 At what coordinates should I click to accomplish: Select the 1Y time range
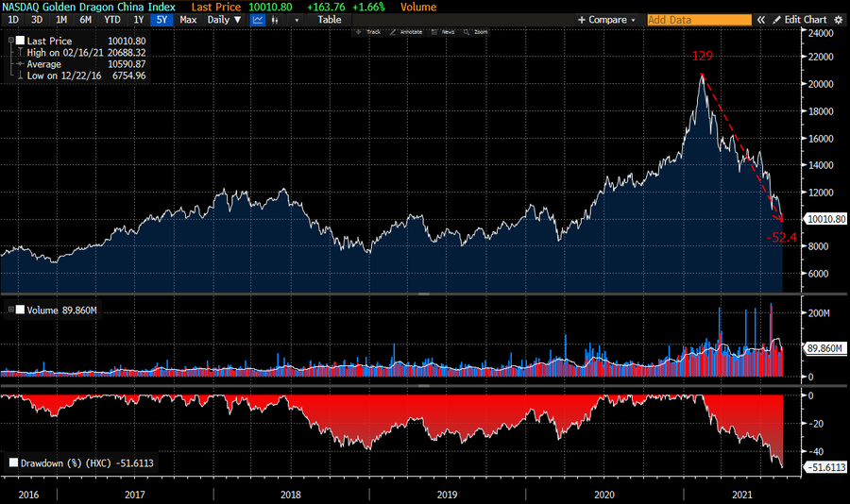(139, 20)
